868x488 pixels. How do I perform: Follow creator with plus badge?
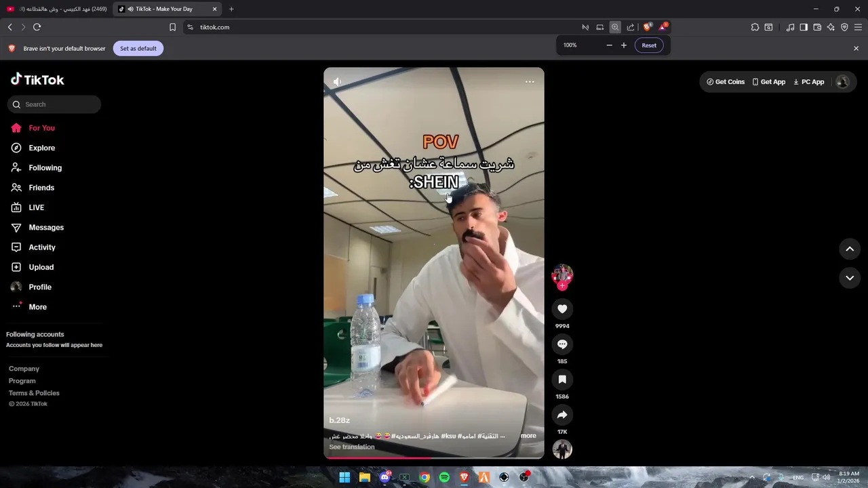562,286
